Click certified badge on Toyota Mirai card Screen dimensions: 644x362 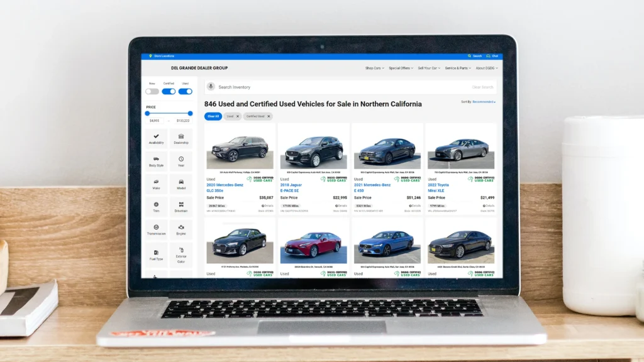tap(481, 179)
